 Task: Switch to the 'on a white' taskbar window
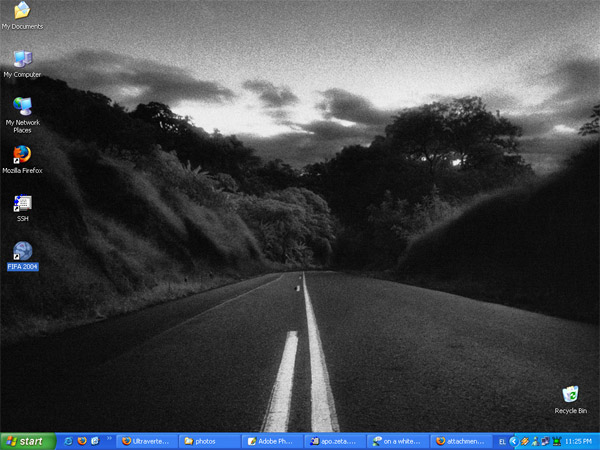397,440
